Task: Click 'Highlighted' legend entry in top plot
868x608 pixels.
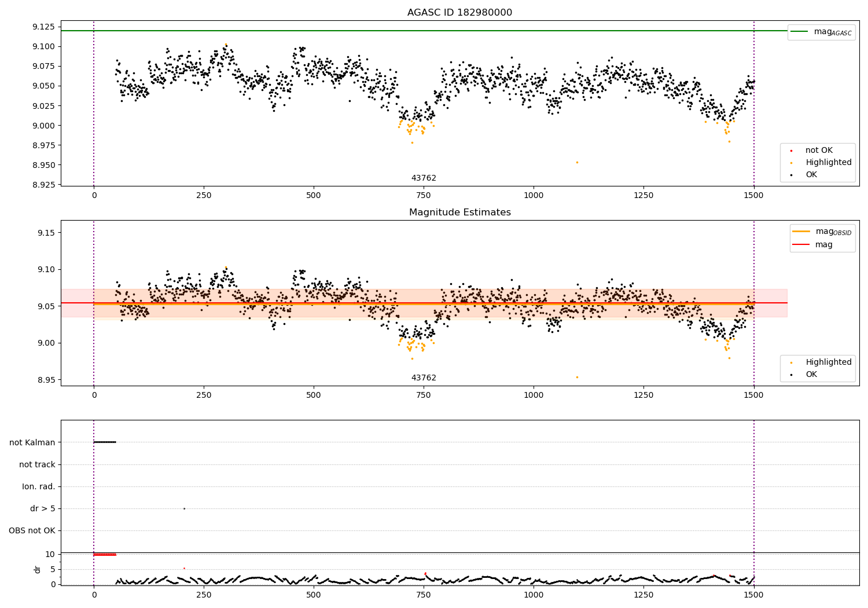Action: pyautogui.click(x=828, y=163)
